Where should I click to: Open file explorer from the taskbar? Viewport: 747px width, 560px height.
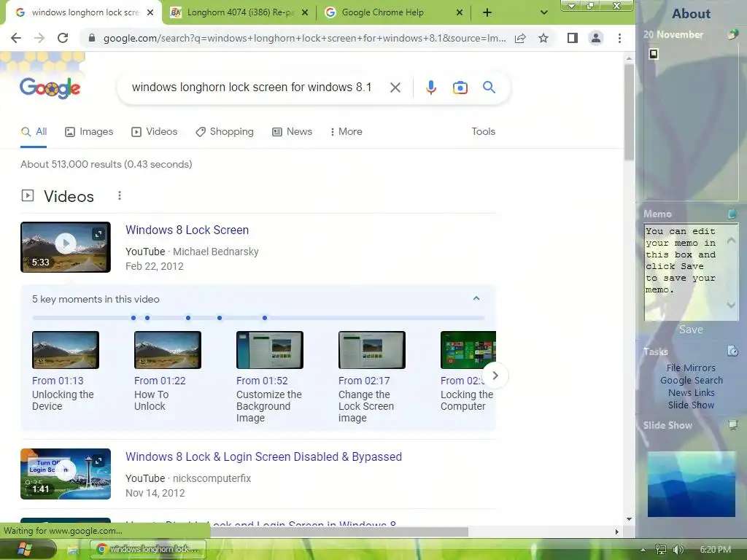[73, 550]
